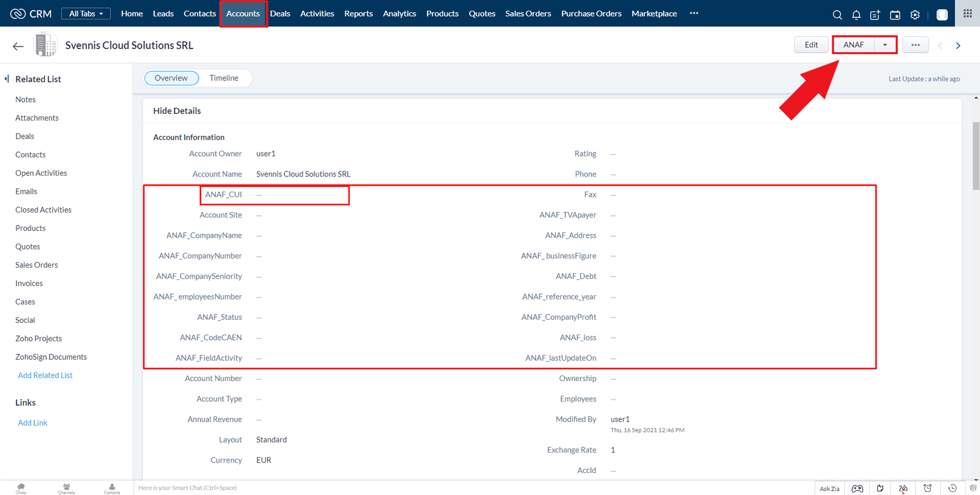This screenshot has height=495, width=980.
Task: Open the notifications bell
Action: [x=856, y=15]
